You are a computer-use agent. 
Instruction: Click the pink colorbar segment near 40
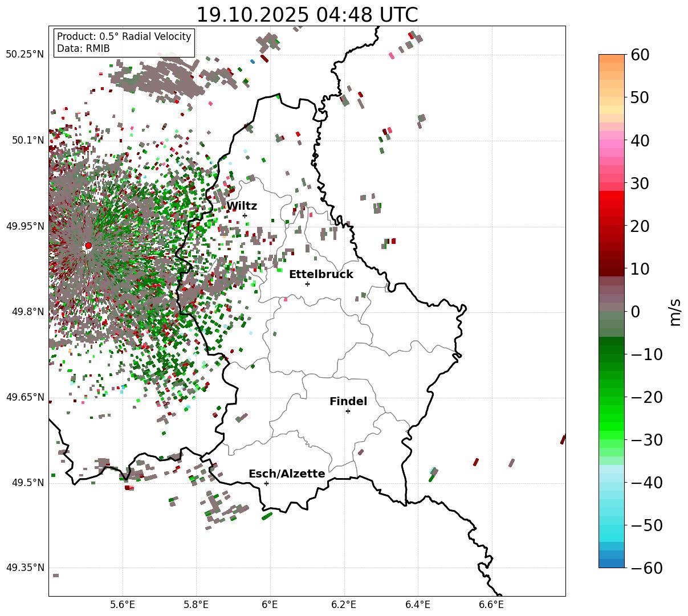click(x=612, y=144)
